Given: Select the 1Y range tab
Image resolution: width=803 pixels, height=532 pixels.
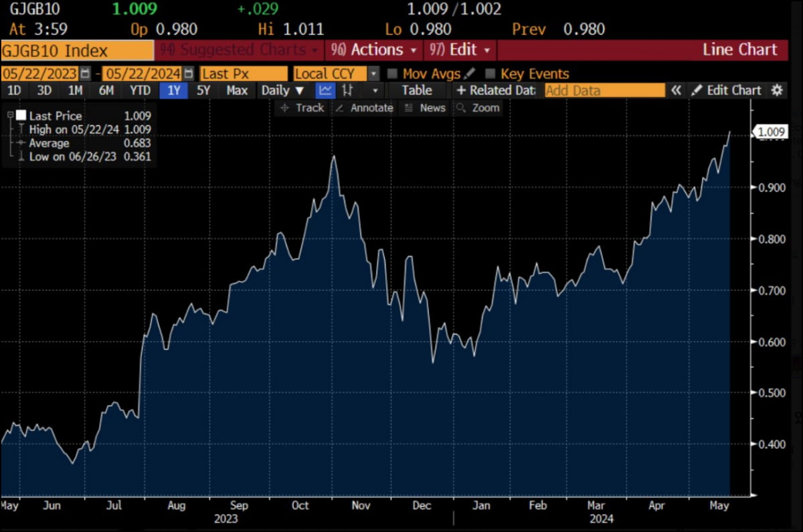Looking at the screenshot, I should pyautogui.click(x=174, y=90).
